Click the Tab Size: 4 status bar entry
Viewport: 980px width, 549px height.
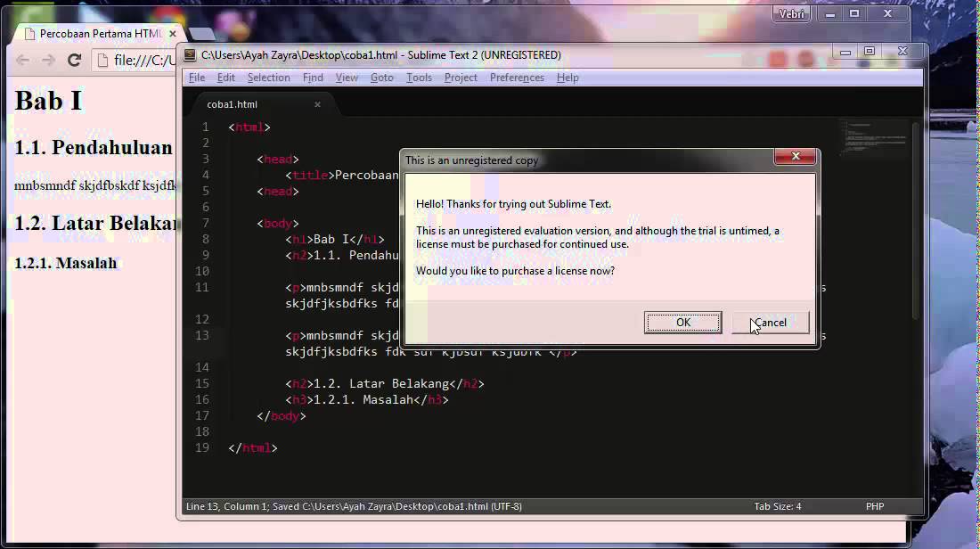[778, 506]
